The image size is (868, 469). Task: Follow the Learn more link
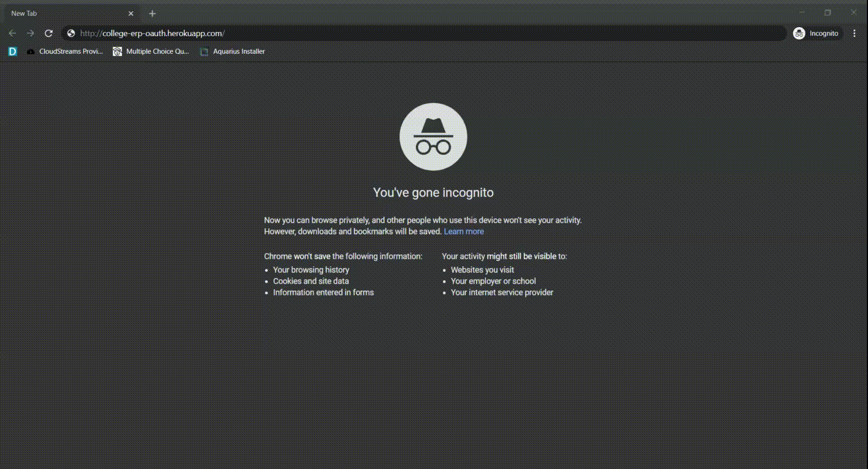point(464,232)
